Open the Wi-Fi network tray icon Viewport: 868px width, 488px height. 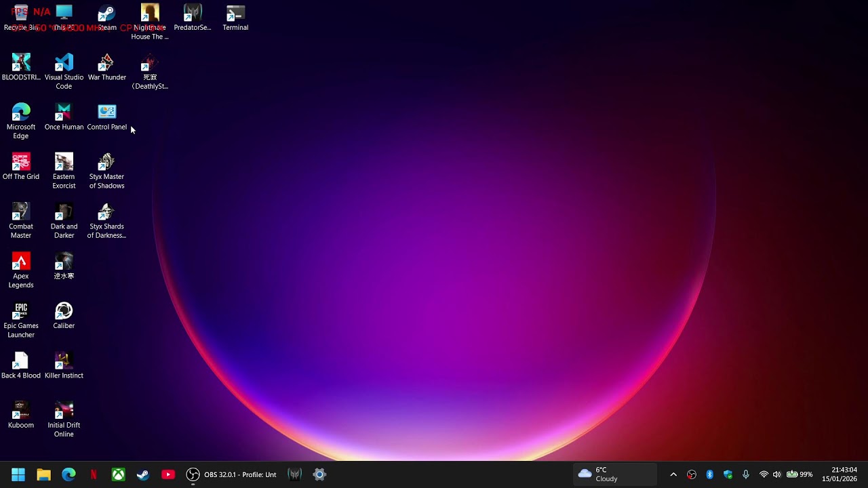[764, 474]
